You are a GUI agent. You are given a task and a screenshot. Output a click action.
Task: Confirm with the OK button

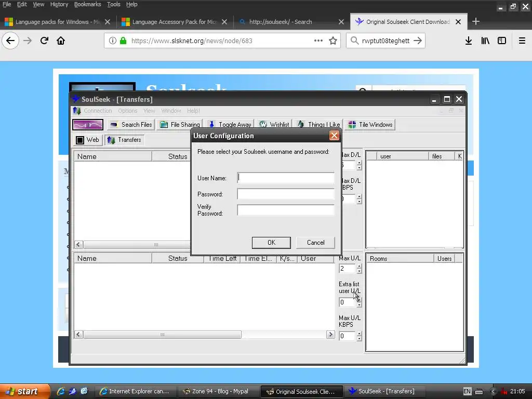tap(271, 243)
